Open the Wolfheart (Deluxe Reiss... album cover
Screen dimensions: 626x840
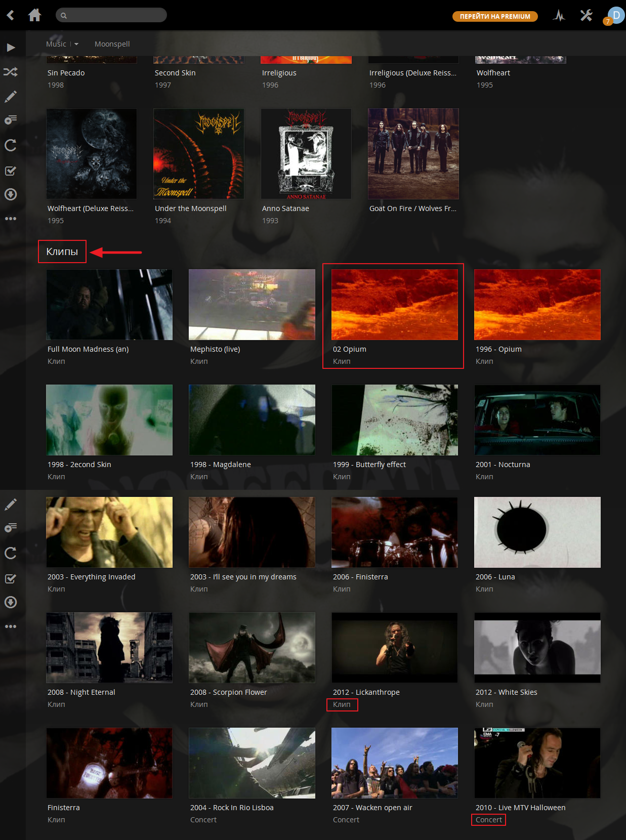point(92,154)
